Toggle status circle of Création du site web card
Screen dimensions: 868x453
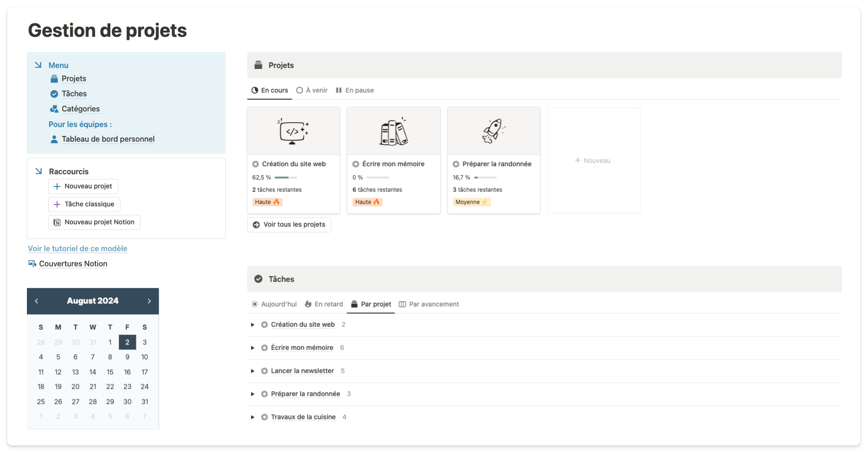coord(255,164)
